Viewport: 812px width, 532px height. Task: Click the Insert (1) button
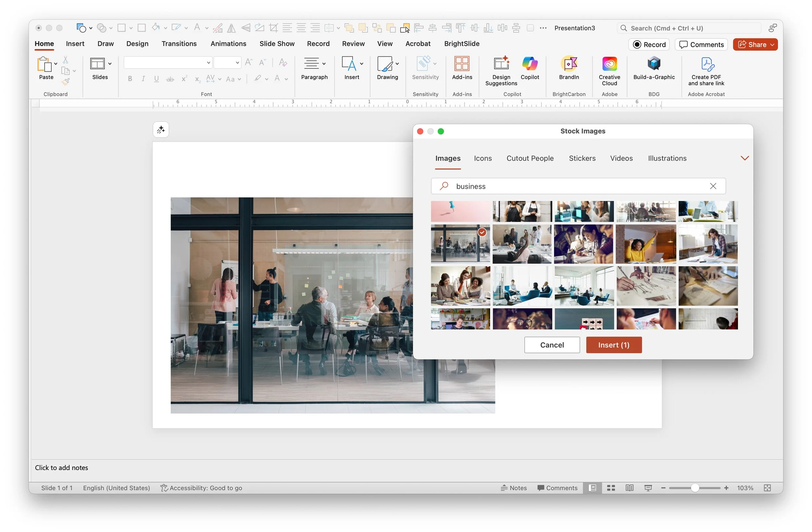pos(614,345)
